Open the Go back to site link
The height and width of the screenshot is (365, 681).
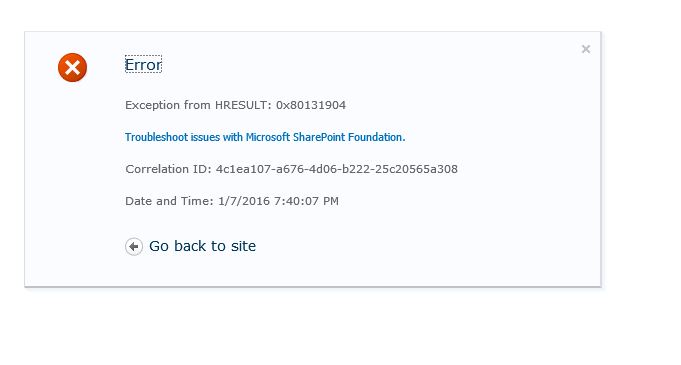202,246
